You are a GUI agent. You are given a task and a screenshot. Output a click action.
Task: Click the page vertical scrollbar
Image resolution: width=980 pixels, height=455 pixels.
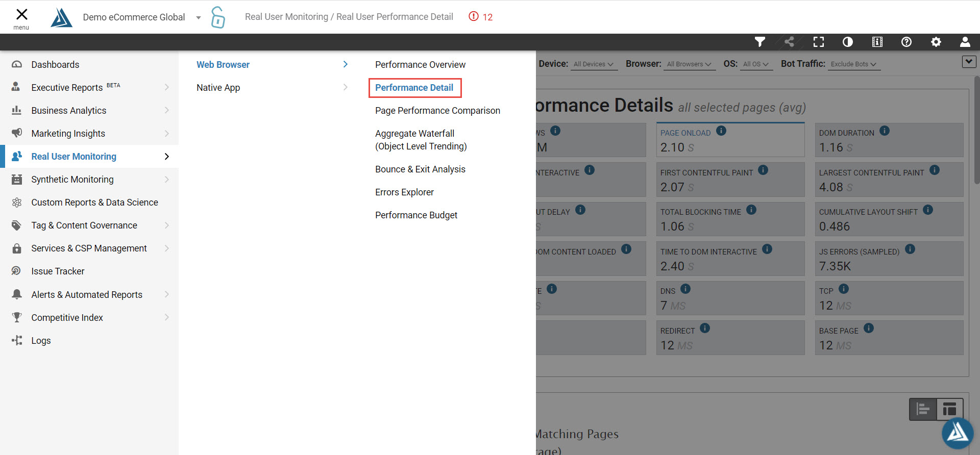[977, 130]
